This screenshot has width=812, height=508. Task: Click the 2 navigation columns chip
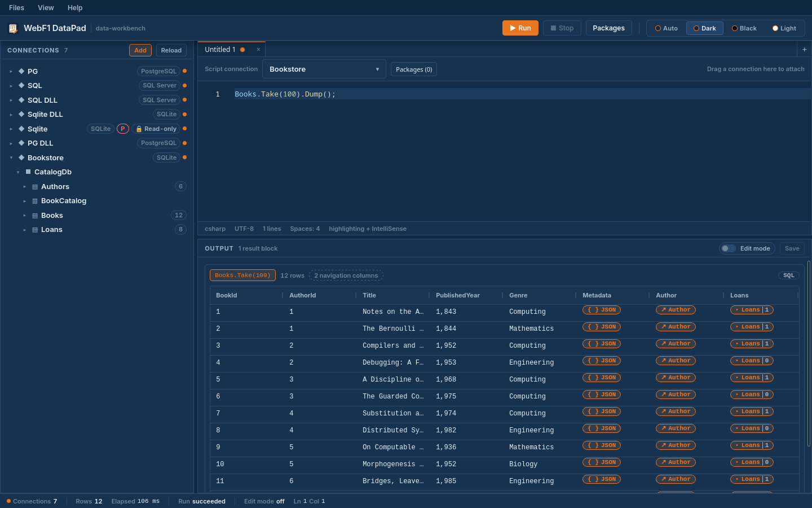click(x=346, y=275)
